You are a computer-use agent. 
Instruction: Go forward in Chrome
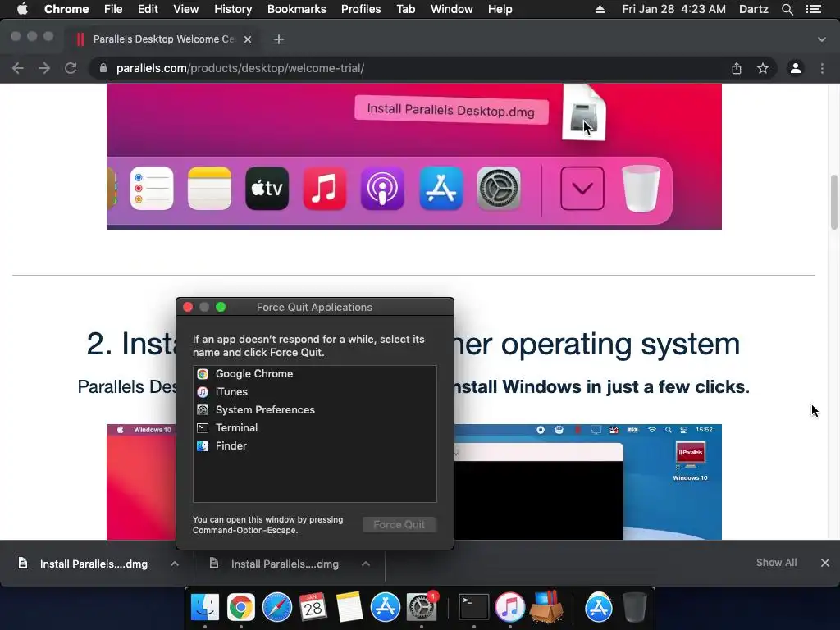click(x=44, y=68)
